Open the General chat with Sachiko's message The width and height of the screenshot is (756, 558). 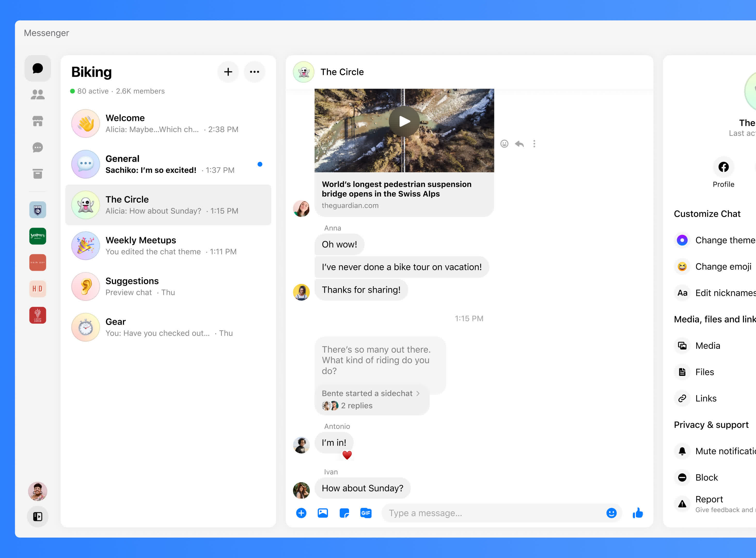(168, 164)
